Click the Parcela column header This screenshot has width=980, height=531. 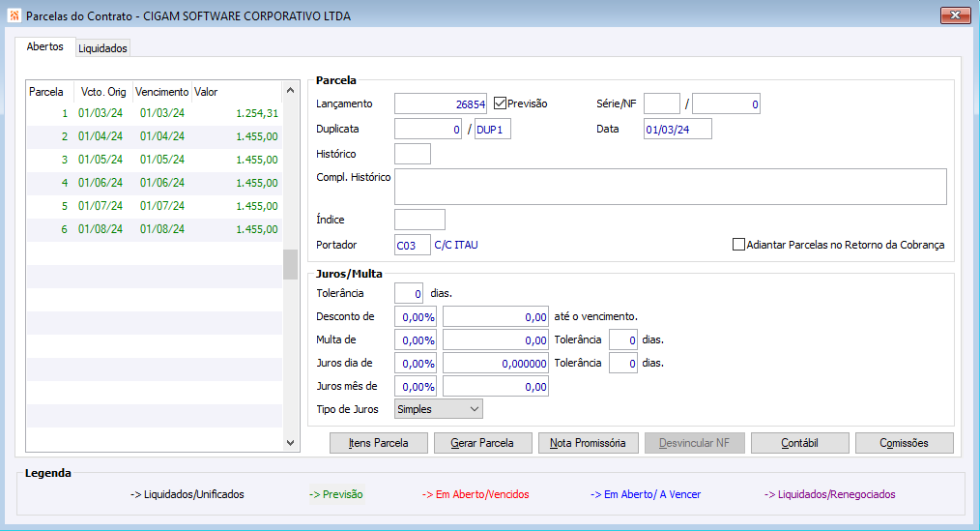pos(49,92)
